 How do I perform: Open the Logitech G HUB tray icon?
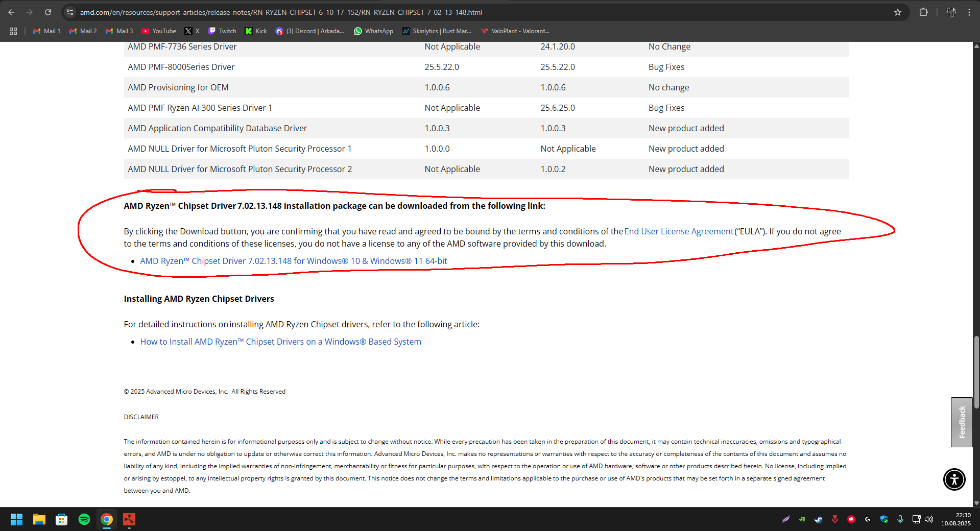pos(868,519)
